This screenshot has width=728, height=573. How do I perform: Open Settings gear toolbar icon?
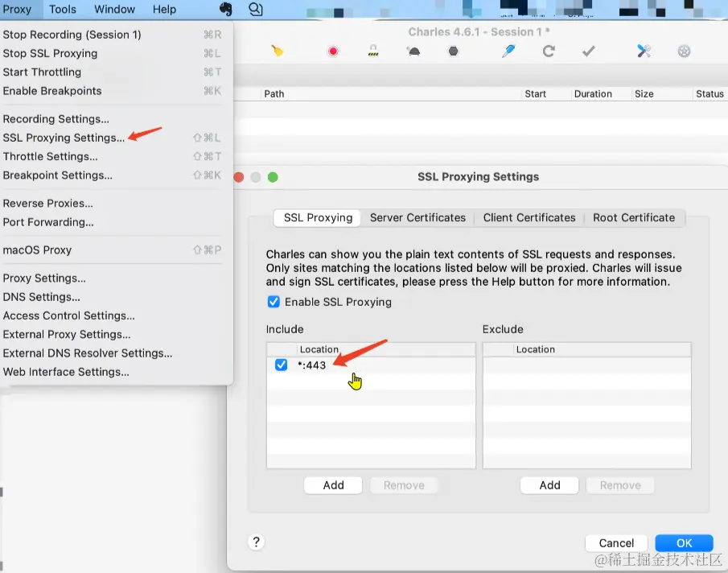pyautogui.click(x=684, y=51)
